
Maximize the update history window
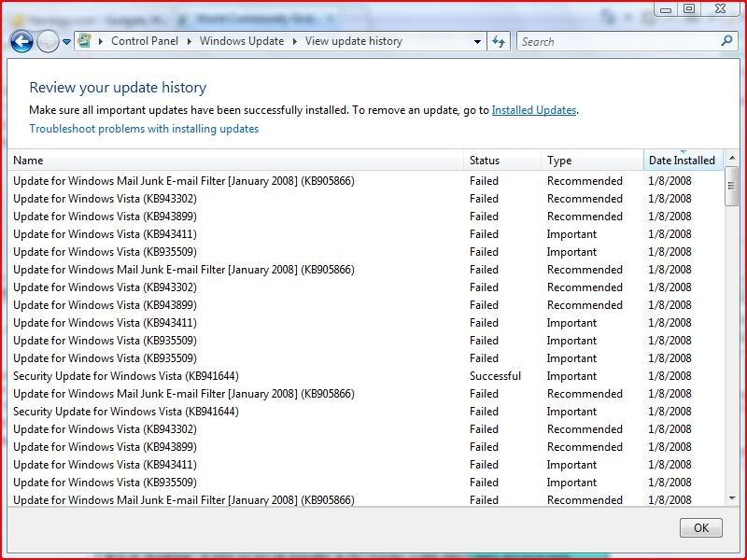coord(689,8)
